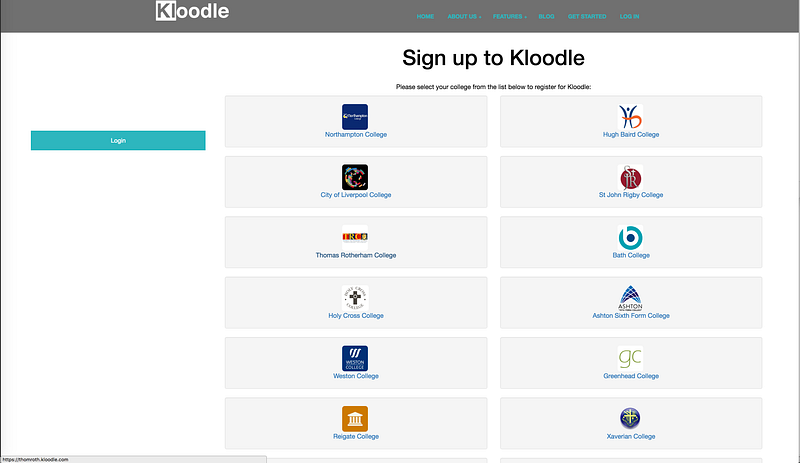Choose the Bath College logo icon
Screen dimensions: 800x463
pyautogui.click(x=630, y=237)
